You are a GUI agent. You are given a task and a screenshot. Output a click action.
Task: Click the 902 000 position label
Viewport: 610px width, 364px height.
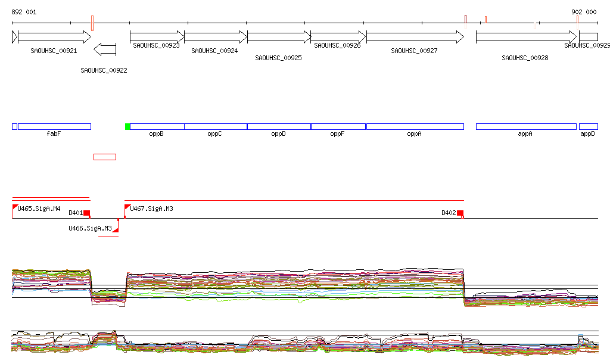click(584, 12)
